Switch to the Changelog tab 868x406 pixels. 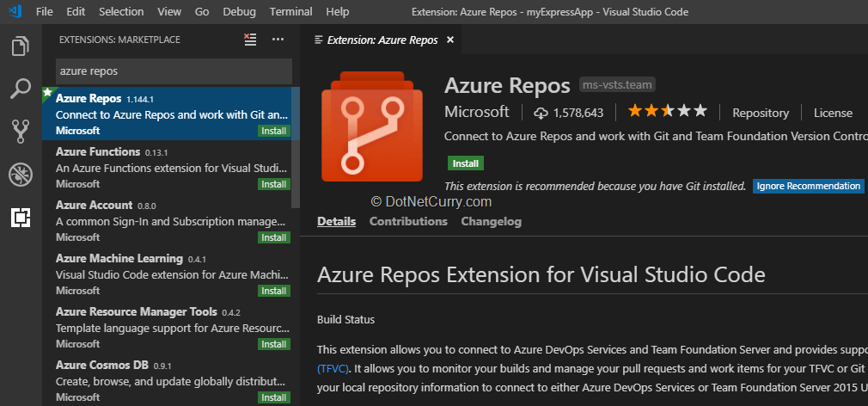click(491, 222)
